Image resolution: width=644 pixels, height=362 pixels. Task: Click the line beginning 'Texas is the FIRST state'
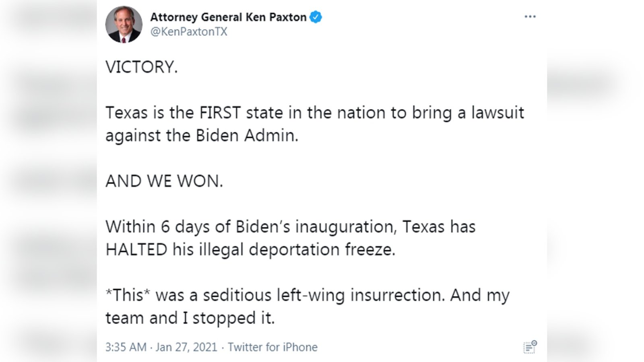click(x=315, y=113)
